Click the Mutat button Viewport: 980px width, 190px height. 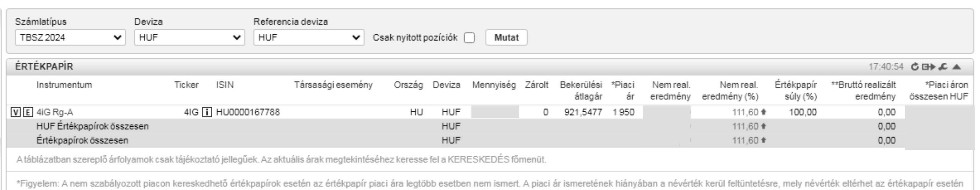coord(506,37)
